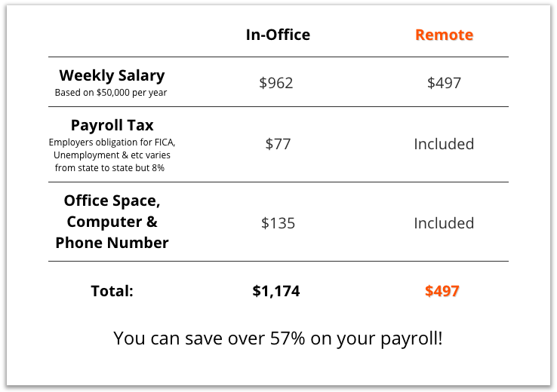Click the "save over 57%" payroll sentence

[278, 338]
